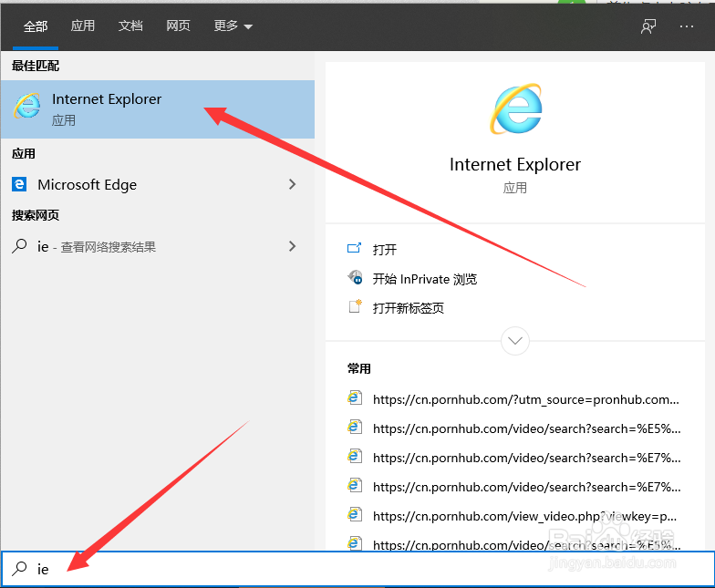Image resolution: width=715 pixels, height=588 pixels.
Task: Expand the ie web search chevron
Action: pos(292,246)
